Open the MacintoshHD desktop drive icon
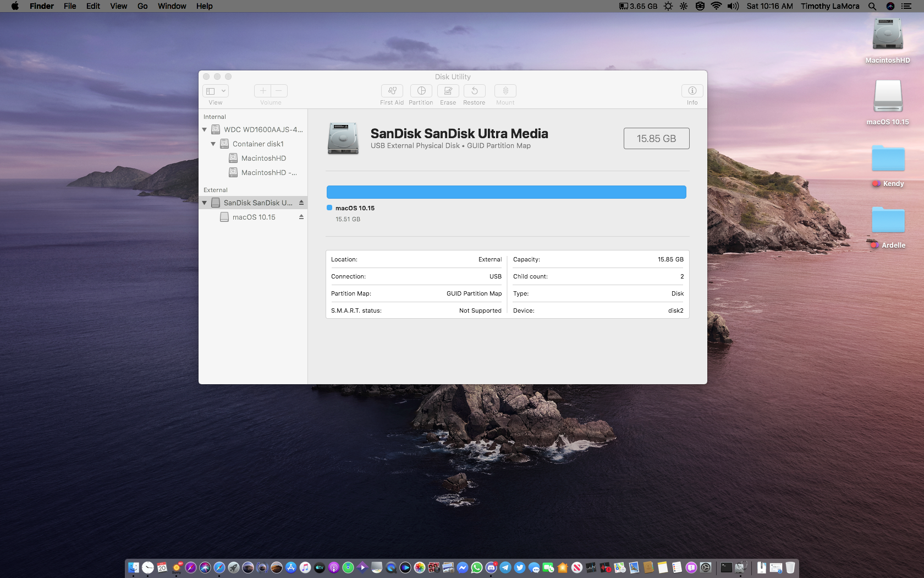This screenshot has width=924, height=578. (888, 35)
